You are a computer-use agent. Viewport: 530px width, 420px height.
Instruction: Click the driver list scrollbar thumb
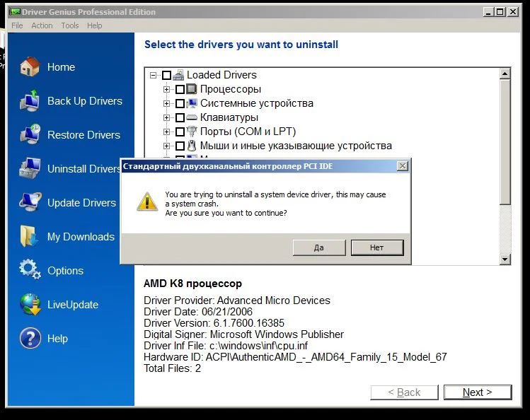505,142
